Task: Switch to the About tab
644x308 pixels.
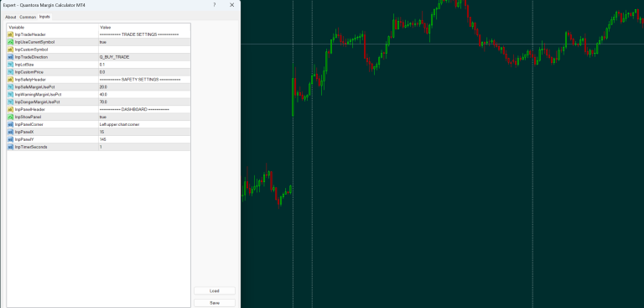Action: (11, 18)
